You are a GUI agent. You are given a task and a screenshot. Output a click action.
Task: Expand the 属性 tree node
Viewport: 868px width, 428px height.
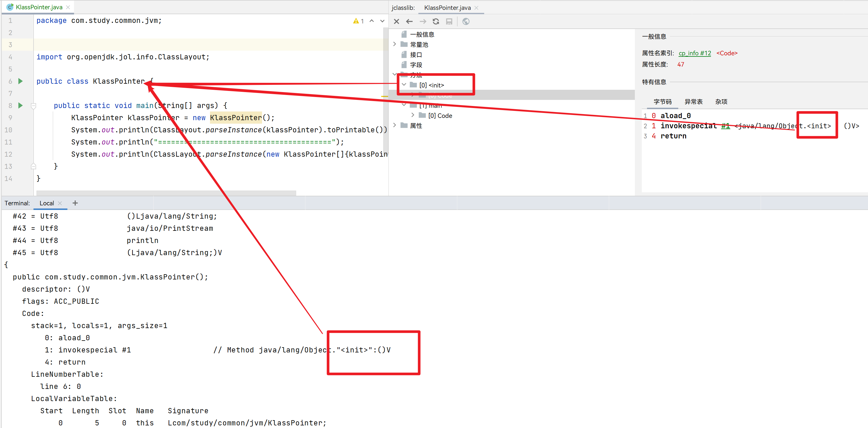(395, 125)
